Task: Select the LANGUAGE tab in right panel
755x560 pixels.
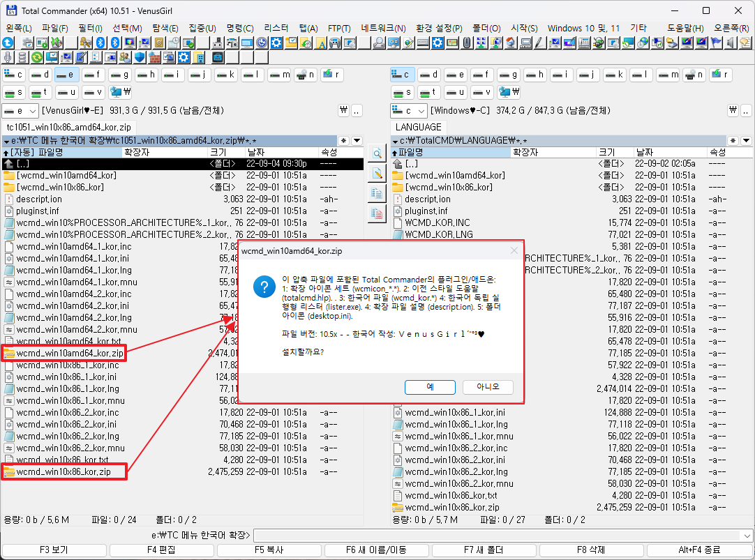Action: point(419,128)
